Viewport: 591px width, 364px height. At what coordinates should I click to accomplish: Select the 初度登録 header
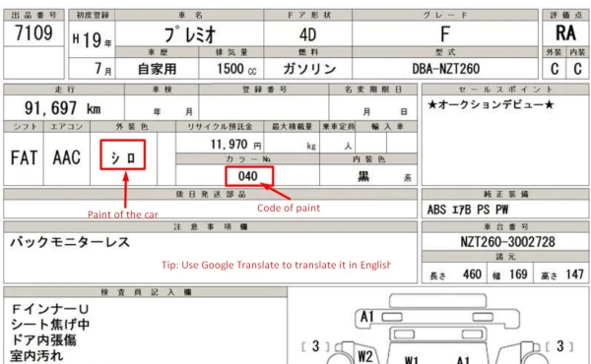tap(93, 16)
